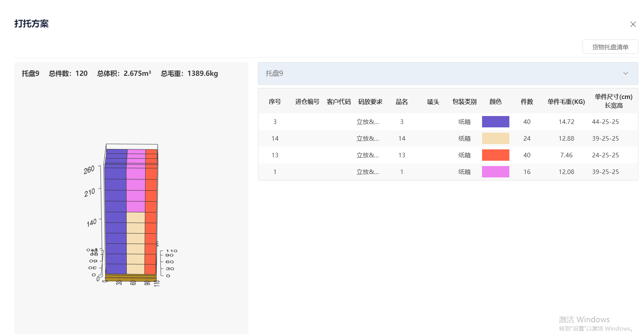644x334 pixels.
Task: Click the purple color swatch in row 3
Action: click(495, 122)
